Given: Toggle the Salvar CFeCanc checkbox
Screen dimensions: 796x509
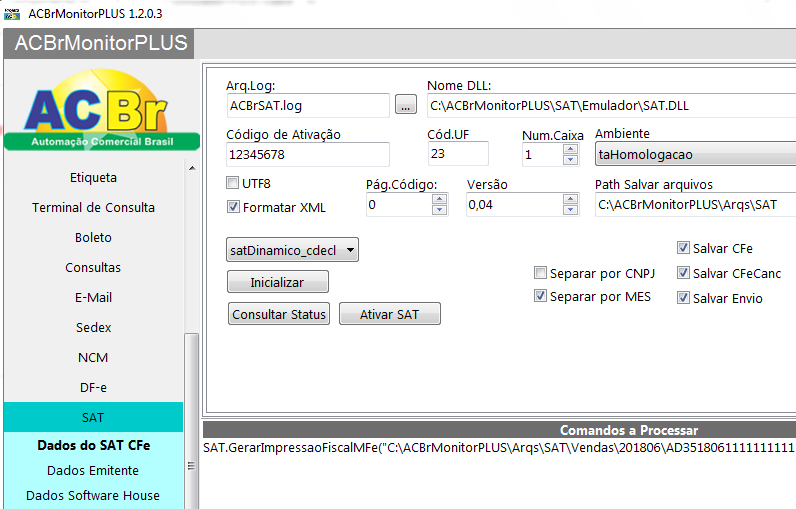Looking at the screenshot, I should [x=683, y=273].
